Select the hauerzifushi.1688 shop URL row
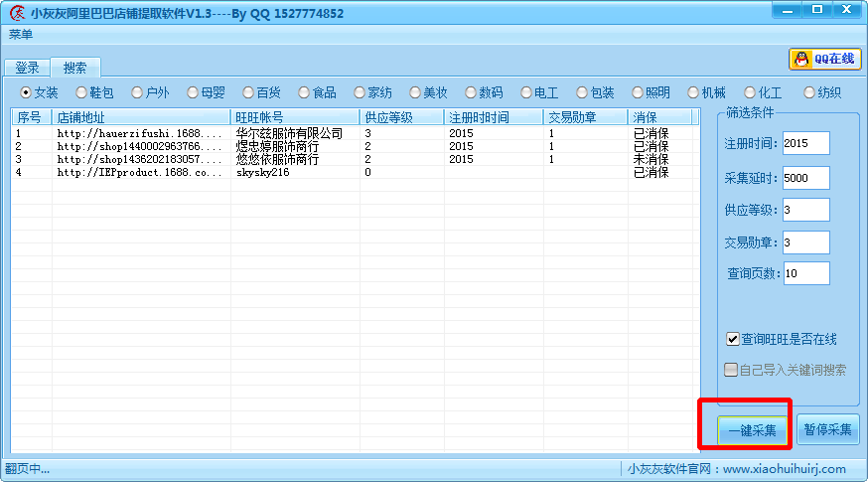 139,133
